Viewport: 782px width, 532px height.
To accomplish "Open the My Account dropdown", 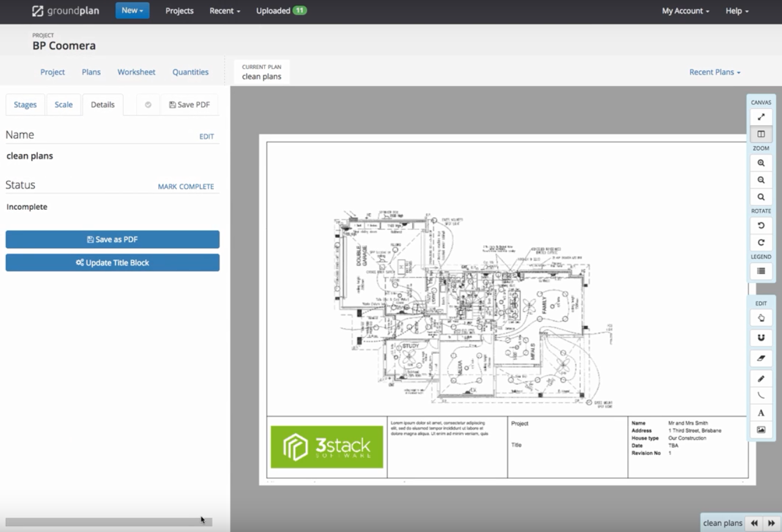I will (x=685, y=11).
